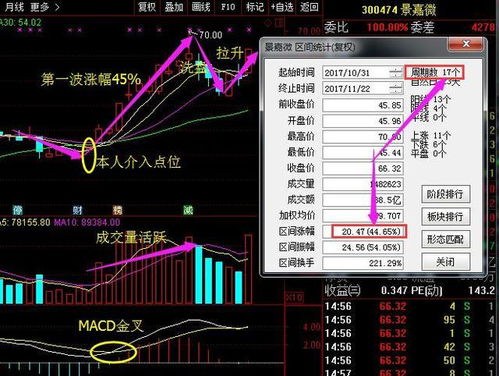Click the 收盘价 value 66.32 in dialog
This screenshot has height=376, width=499.
pos(363,169)
